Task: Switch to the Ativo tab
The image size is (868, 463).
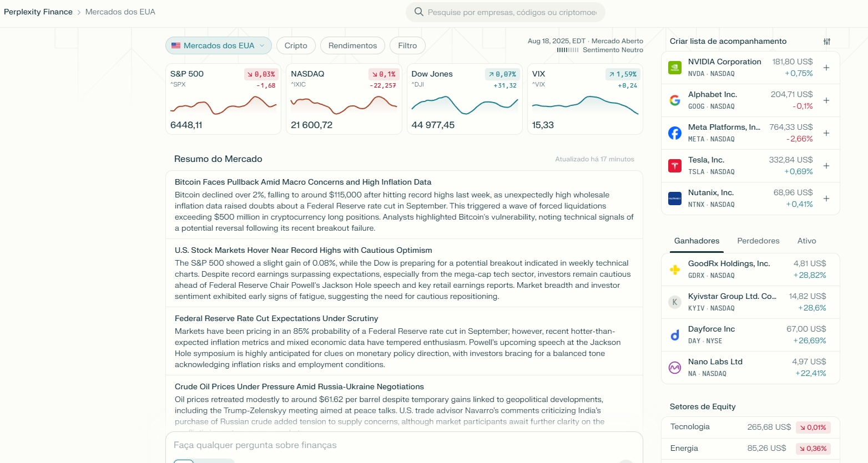Action: click(806, 241)
